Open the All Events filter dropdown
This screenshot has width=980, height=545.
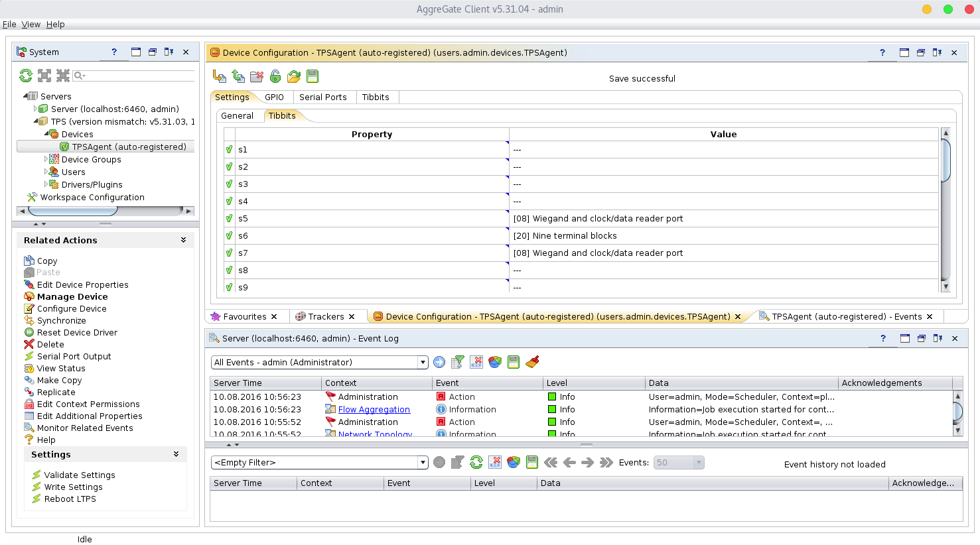423,362
